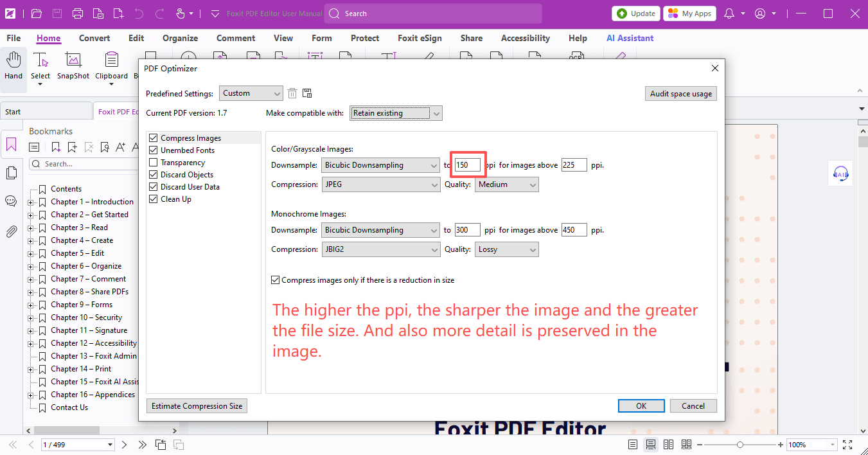Enable the Transparency checkbox
868x455 pixels.
pos(153,163)
